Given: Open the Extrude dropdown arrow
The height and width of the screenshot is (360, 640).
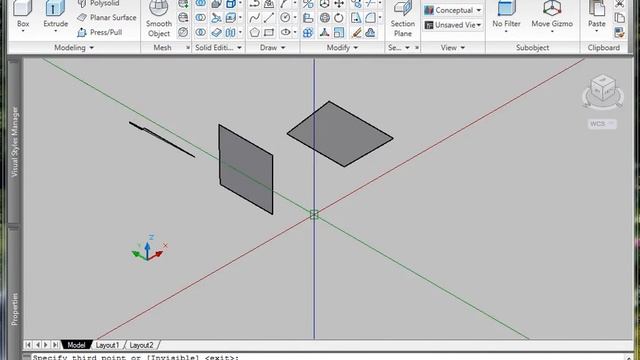Looking at the screenshot, I should click(56, 32).
